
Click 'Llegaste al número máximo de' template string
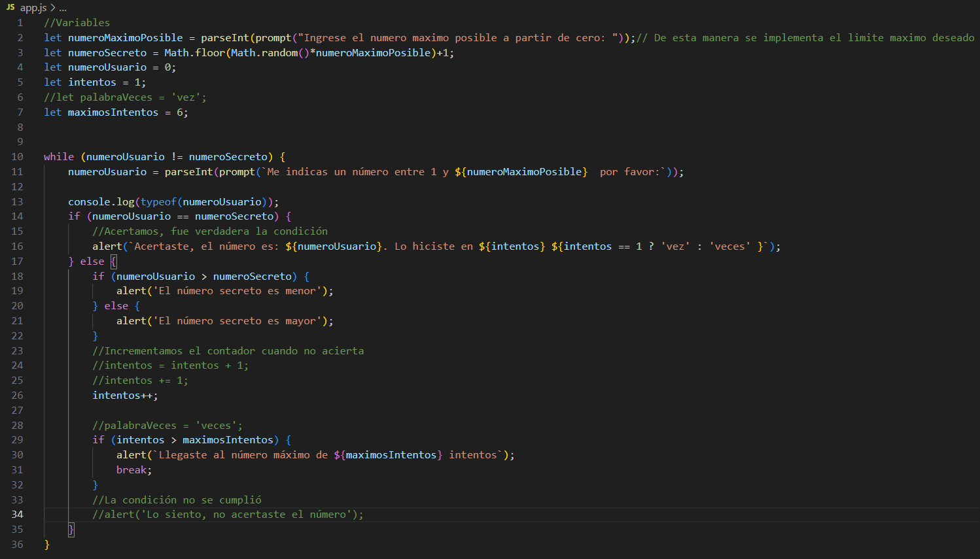click(x=240, y=455)
